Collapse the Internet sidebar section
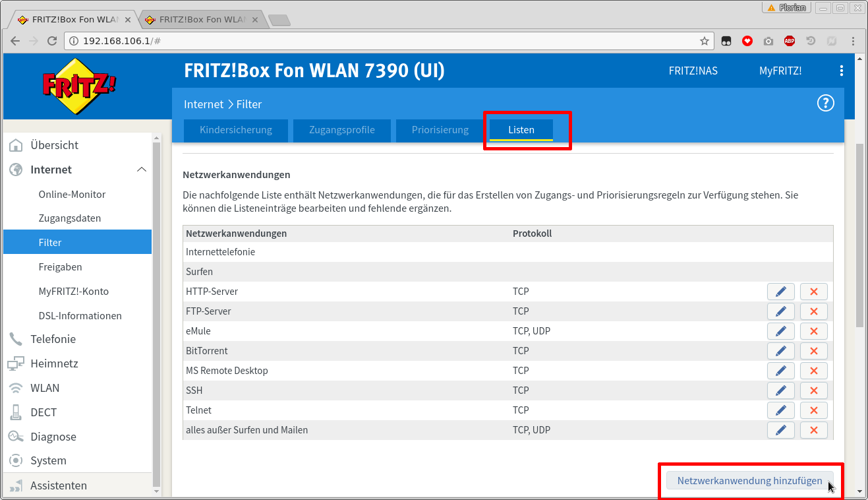The image size is (868, 500). (141, 170)
